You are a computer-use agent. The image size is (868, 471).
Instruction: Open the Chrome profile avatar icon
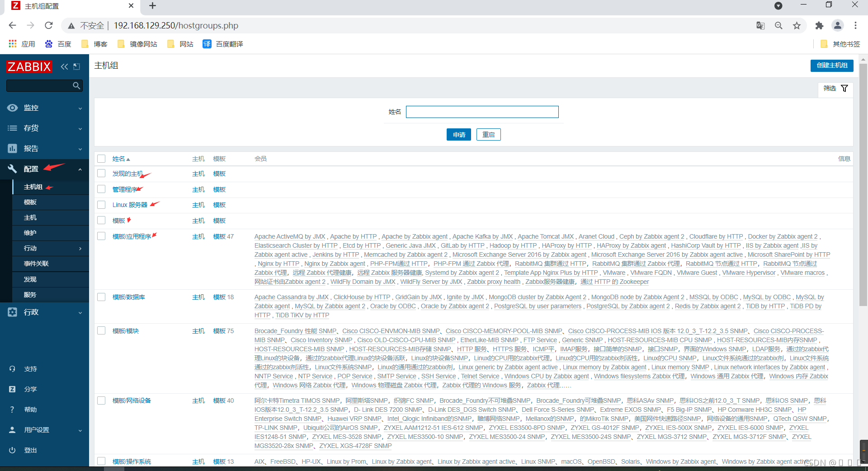point(838,26)
